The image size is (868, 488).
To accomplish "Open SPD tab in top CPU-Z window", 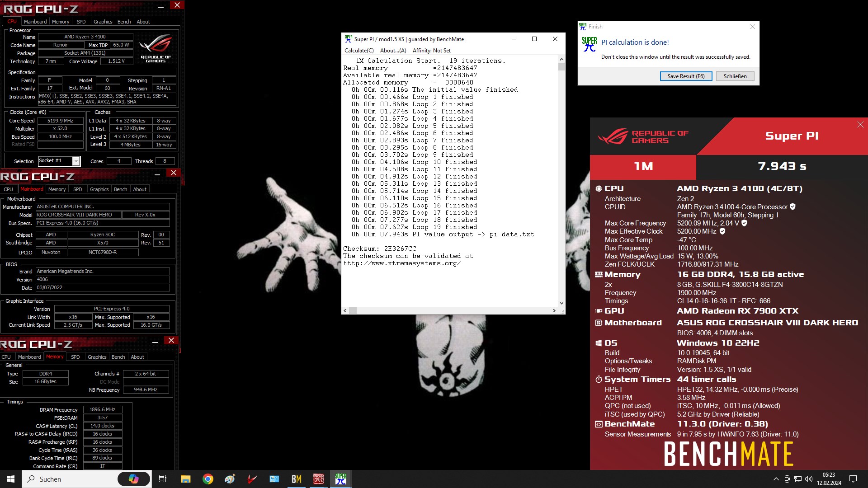I will (x=81, y=22).
